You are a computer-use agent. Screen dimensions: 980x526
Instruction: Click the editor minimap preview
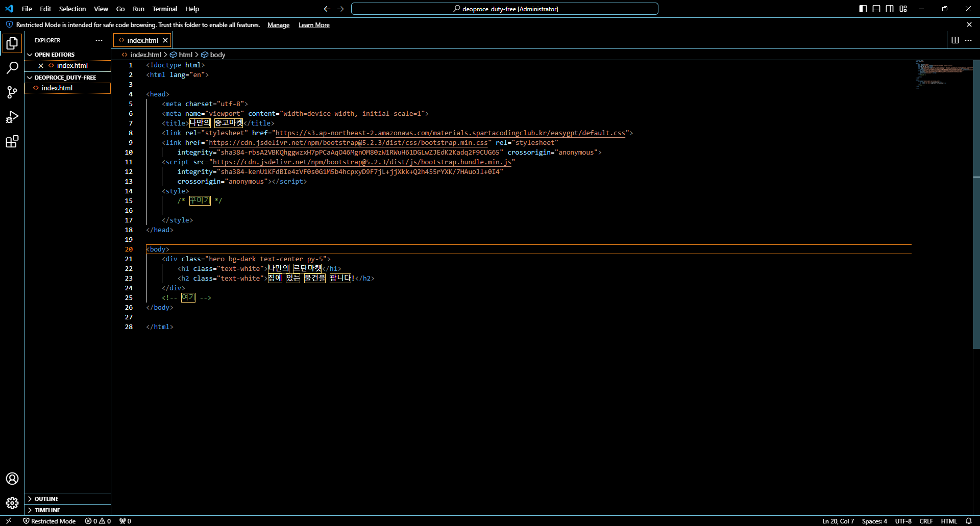point(943,74)
